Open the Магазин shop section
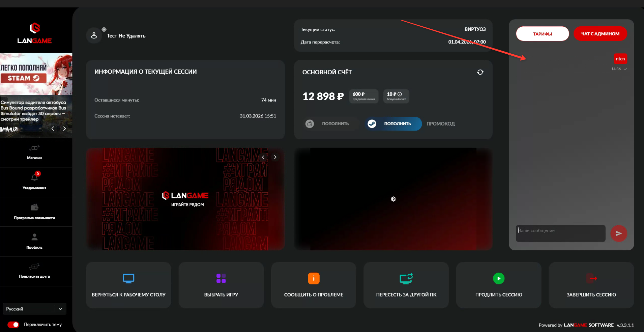The image size is (644, 332). click(x=34, y=153)
